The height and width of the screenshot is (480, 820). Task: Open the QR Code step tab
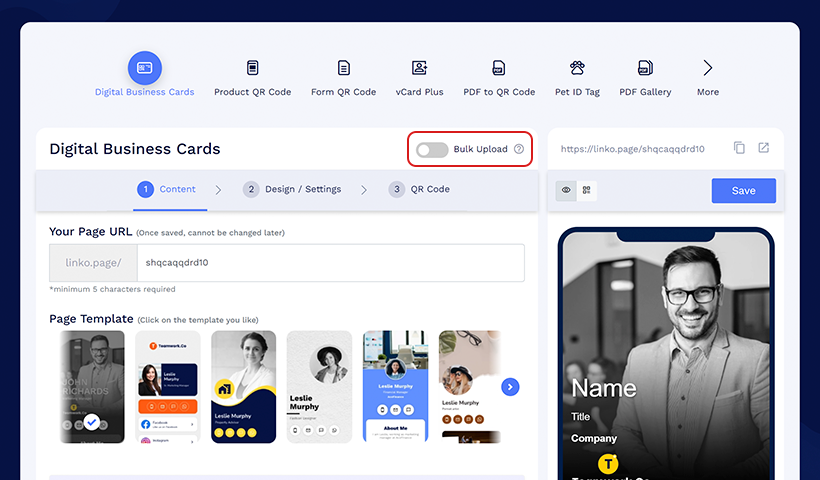coord(419,189)
